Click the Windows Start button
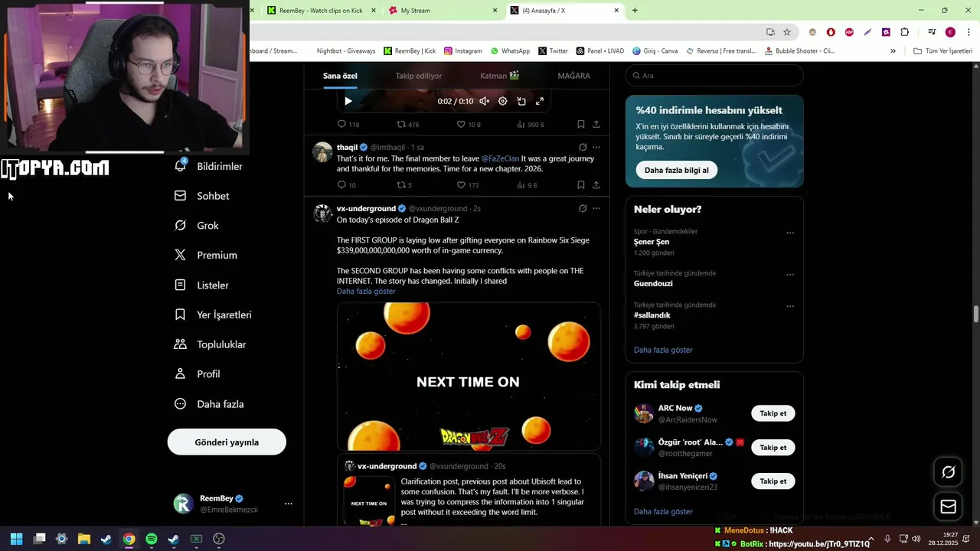 pos(16,539)
